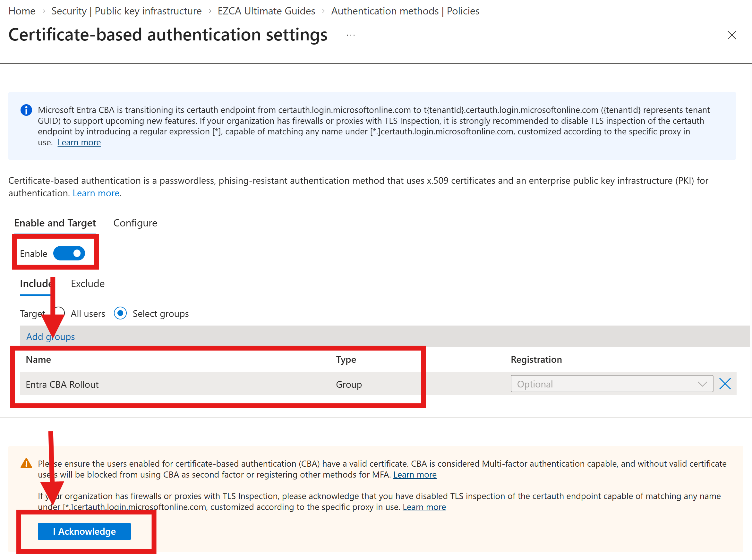Switch to the Configure tab
Screen dimensions: 752x560
click(135, 223)
